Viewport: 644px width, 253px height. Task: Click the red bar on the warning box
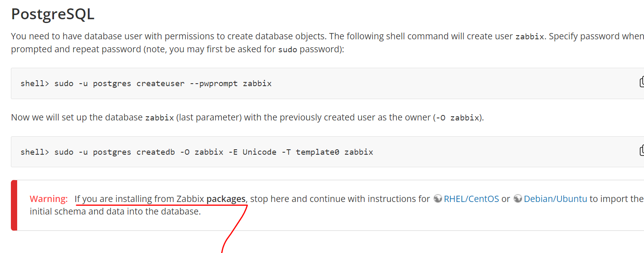point(14,205)
